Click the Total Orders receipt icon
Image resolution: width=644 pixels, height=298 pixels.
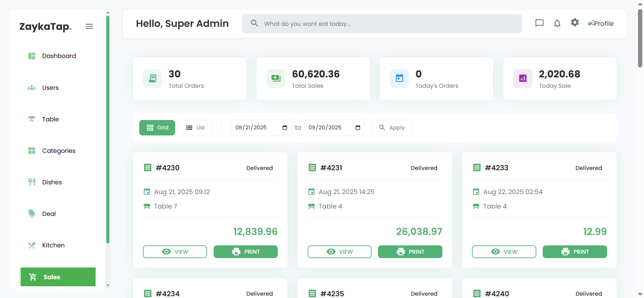(x=153, y=78)
